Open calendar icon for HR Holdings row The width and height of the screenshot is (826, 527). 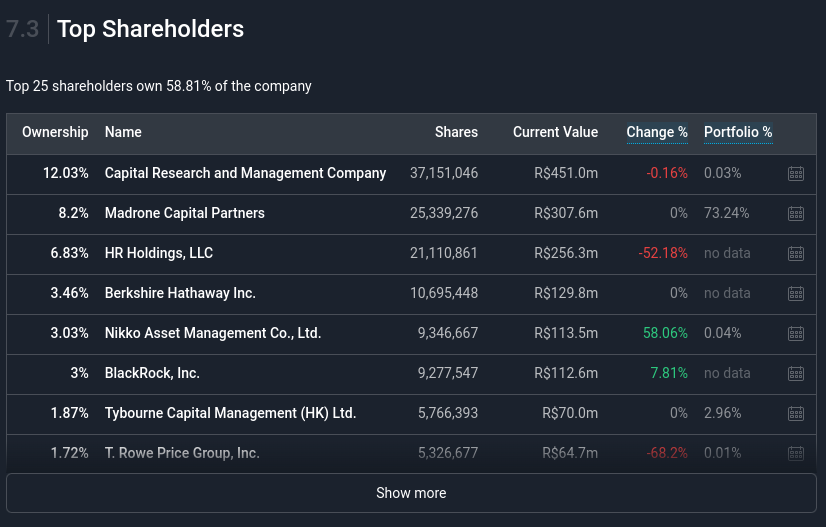click(795, 253)
